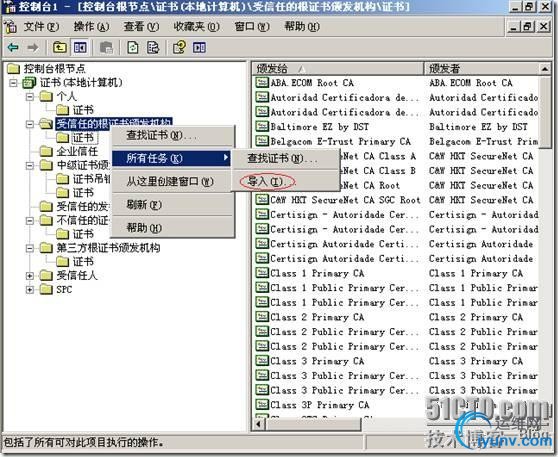Select 证书 folder under 个人
The image size is (558, 457).
(83, 110)
